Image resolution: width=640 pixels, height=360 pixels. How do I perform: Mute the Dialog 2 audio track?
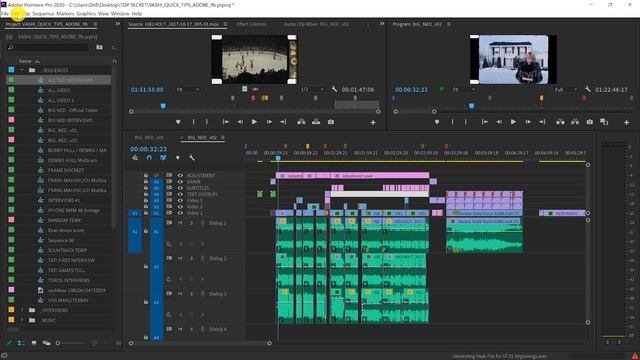pos(180,258)
